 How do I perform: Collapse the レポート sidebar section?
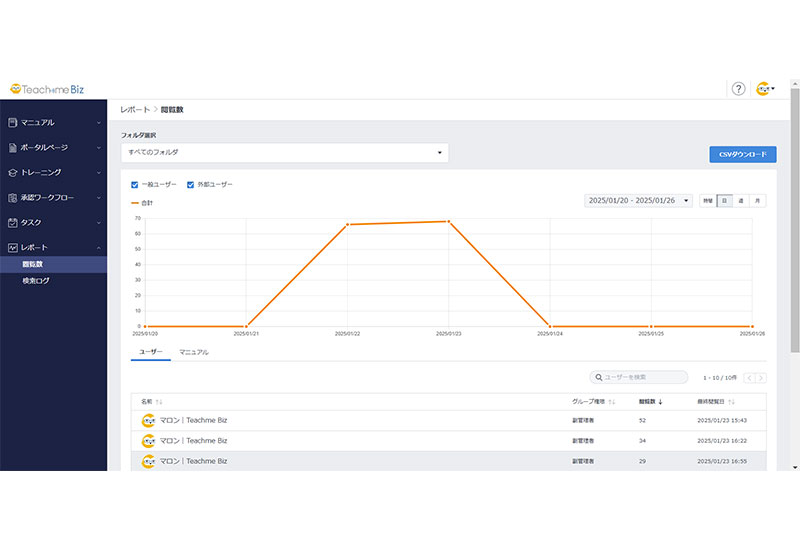click(98, 247)
